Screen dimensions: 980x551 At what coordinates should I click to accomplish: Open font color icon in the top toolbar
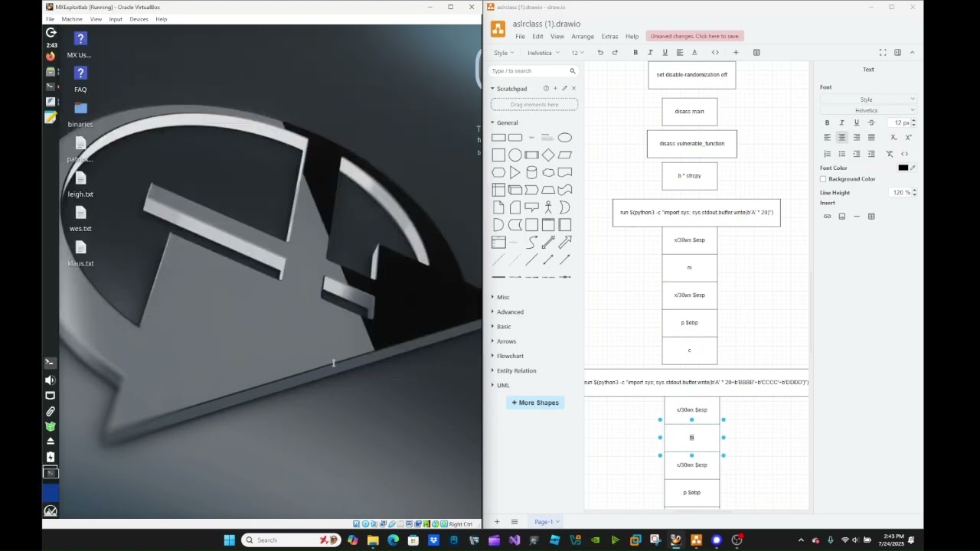coord(694,53)
